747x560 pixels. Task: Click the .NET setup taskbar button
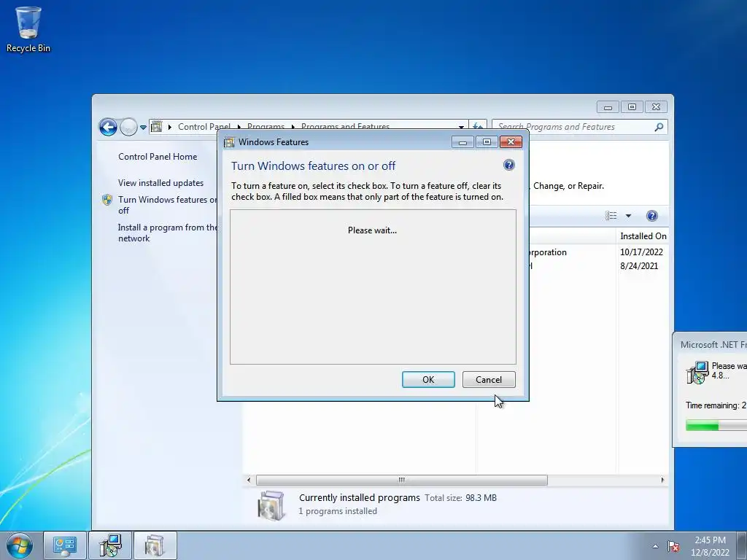(110, 545)
